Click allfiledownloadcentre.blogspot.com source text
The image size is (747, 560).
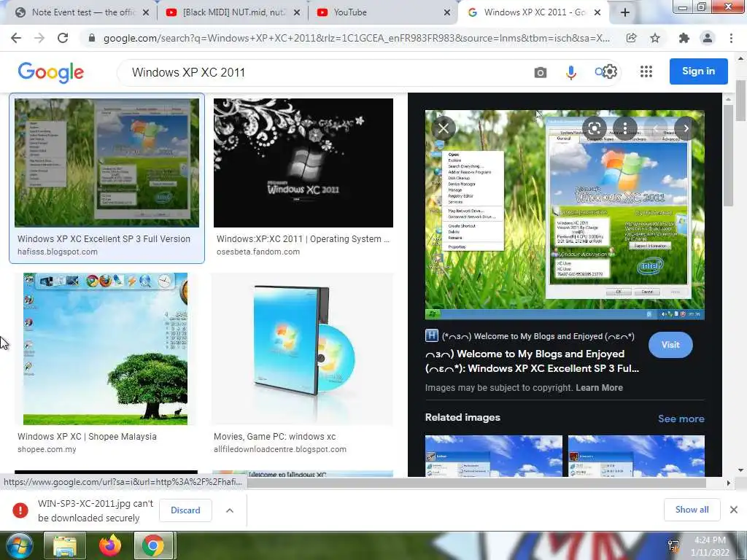[x=279, y=449]
